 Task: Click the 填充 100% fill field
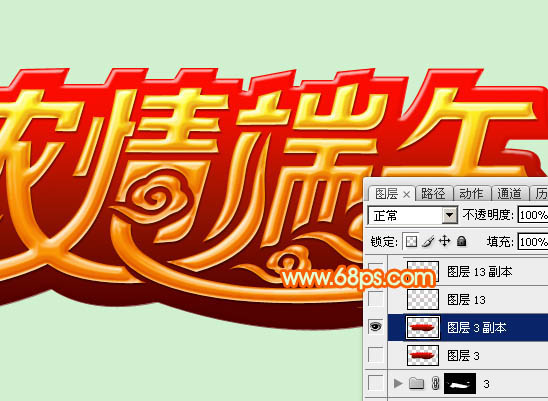(533, 242)
